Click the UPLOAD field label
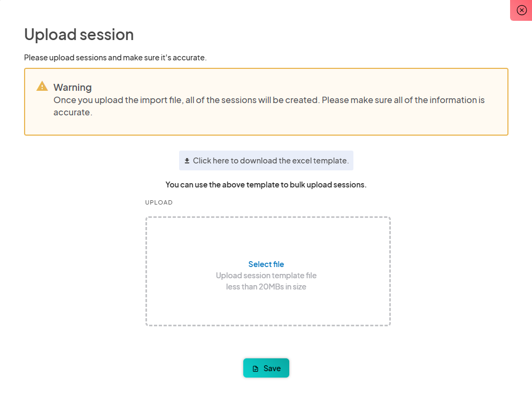 159,203
